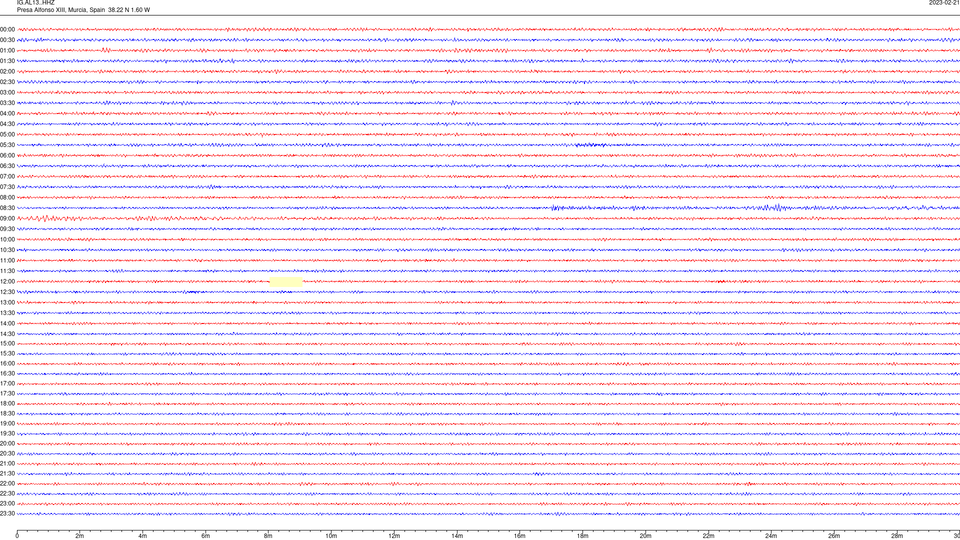This screenshot has height=540, width=960.
Task: Click the 24m tick label on time axis
Action: (x=771, y=536)
